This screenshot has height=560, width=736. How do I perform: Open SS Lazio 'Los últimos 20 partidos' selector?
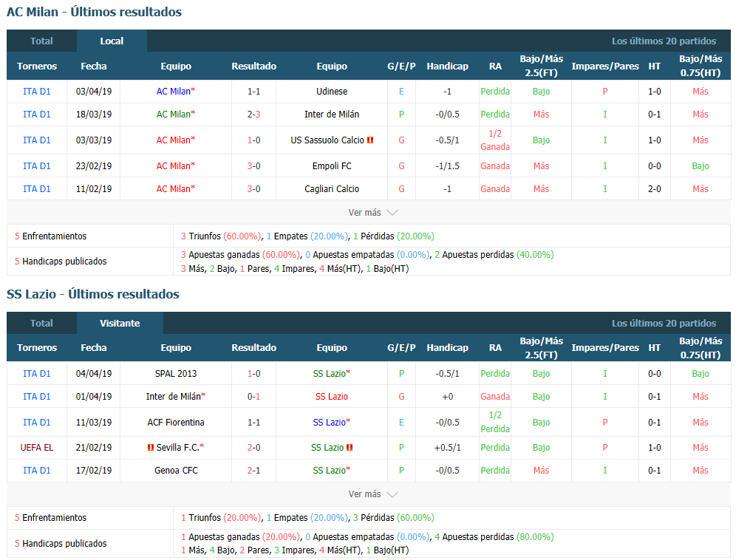664,323
